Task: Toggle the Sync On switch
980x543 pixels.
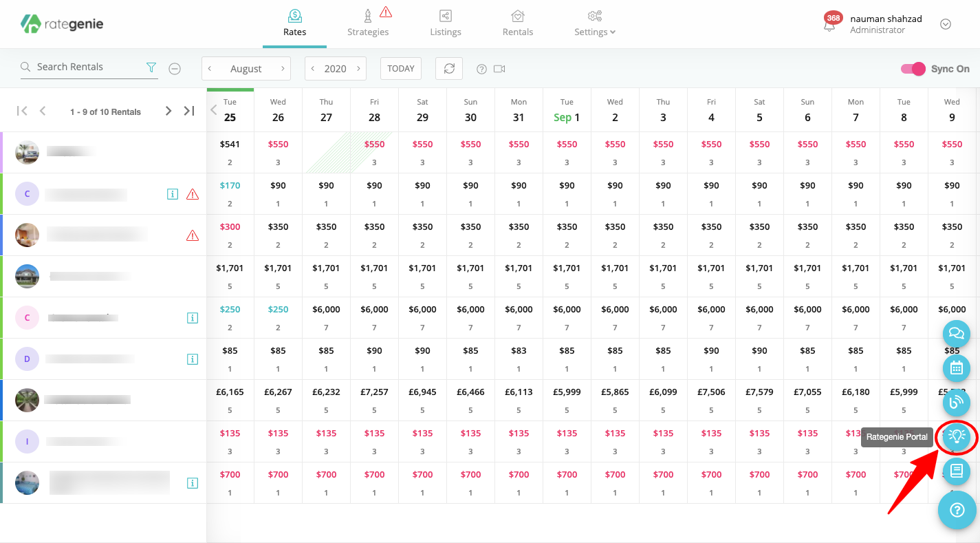Action: pyautogui.click(x=913, y=69)
